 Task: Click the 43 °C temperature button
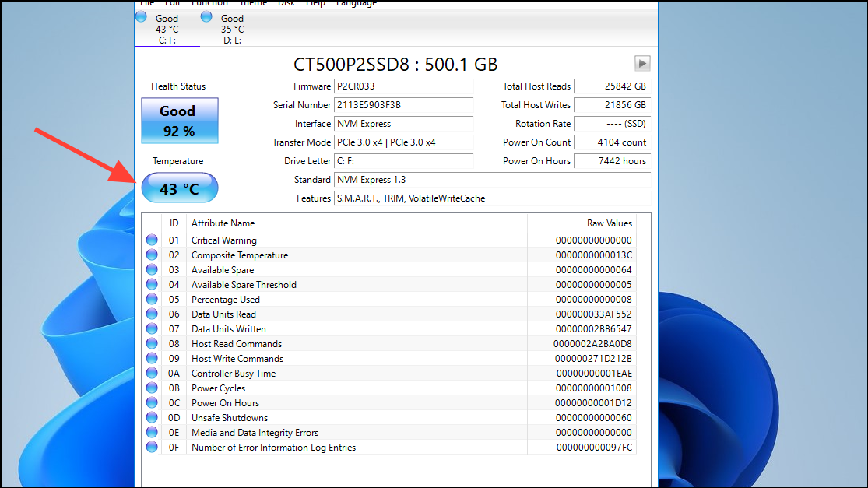click(179, 188)
